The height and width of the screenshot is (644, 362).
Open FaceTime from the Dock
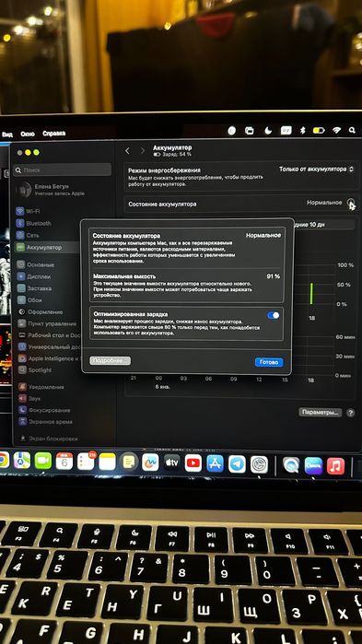tap(43, 461)
